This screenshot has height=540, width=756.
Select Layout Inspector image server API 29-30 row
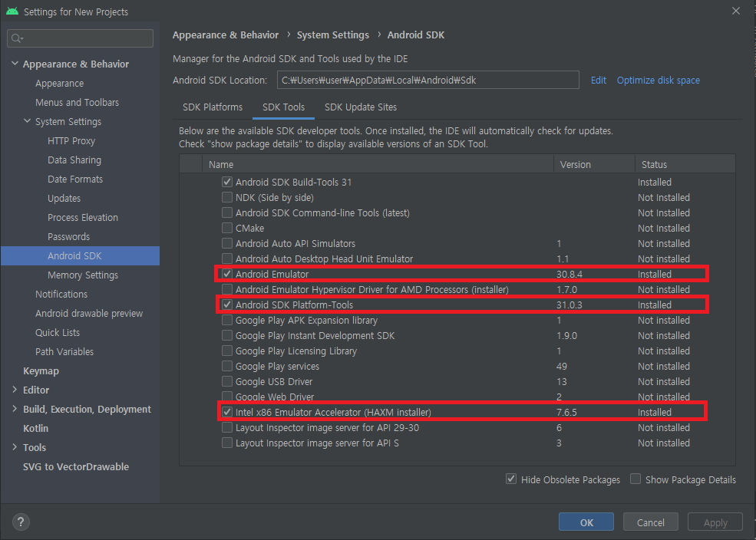[457, 428]
